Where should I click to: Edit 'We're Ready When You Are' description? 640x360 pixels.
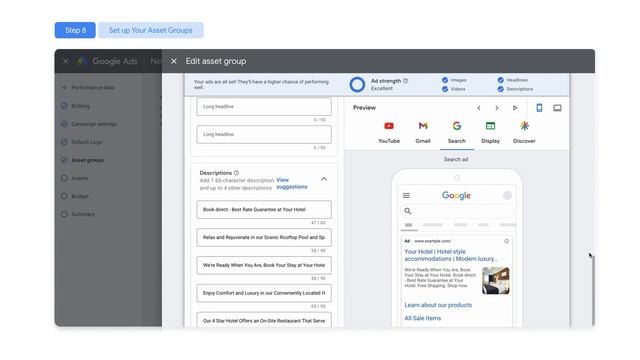coord(264,265)
